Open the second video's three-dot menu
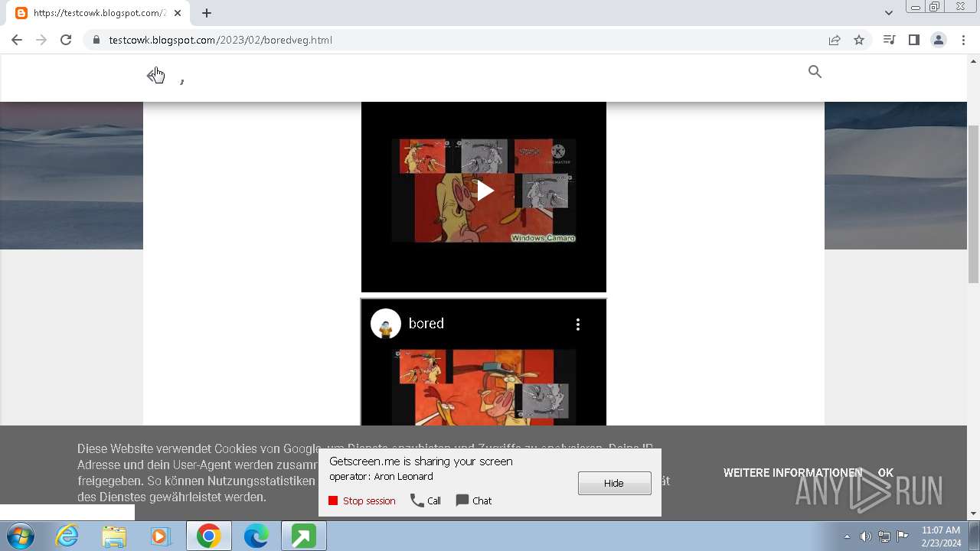Viewport: 980px width, 551px height. pyautogui.click(x=578, y=324)
